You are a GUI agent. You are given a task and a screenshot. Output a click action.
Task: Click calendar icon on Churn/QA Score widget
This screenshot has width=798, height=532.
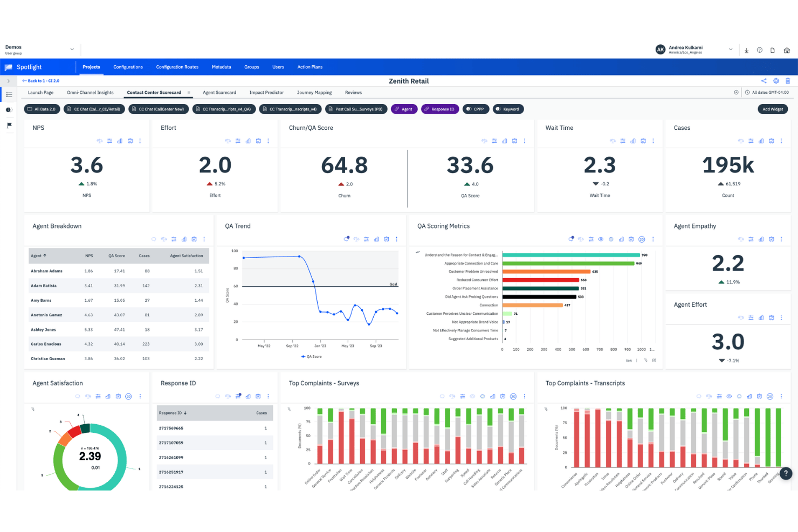(x=514, y=141)
